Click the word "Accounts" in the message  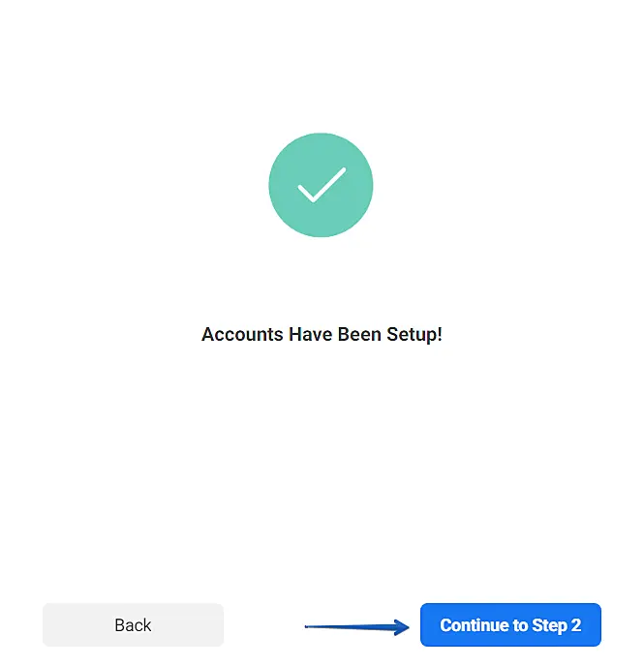242,335
